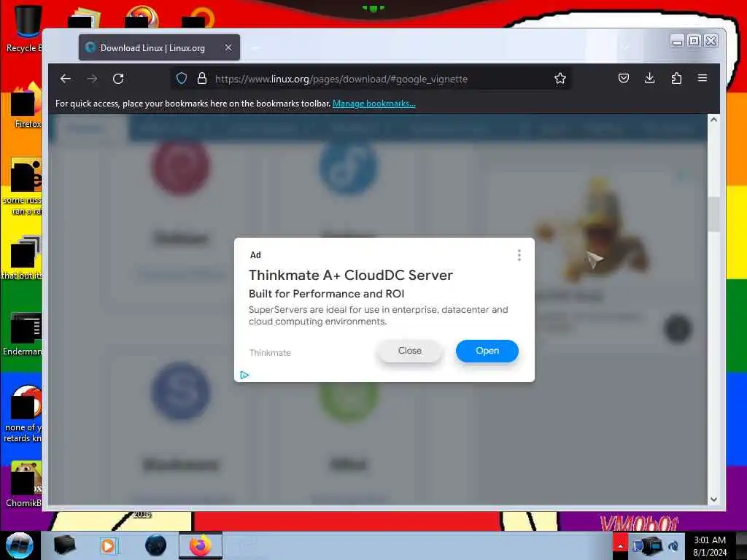Open the Thinkmate ad
Viewport: 747px width, 560px height.
(x=487, y=351)
